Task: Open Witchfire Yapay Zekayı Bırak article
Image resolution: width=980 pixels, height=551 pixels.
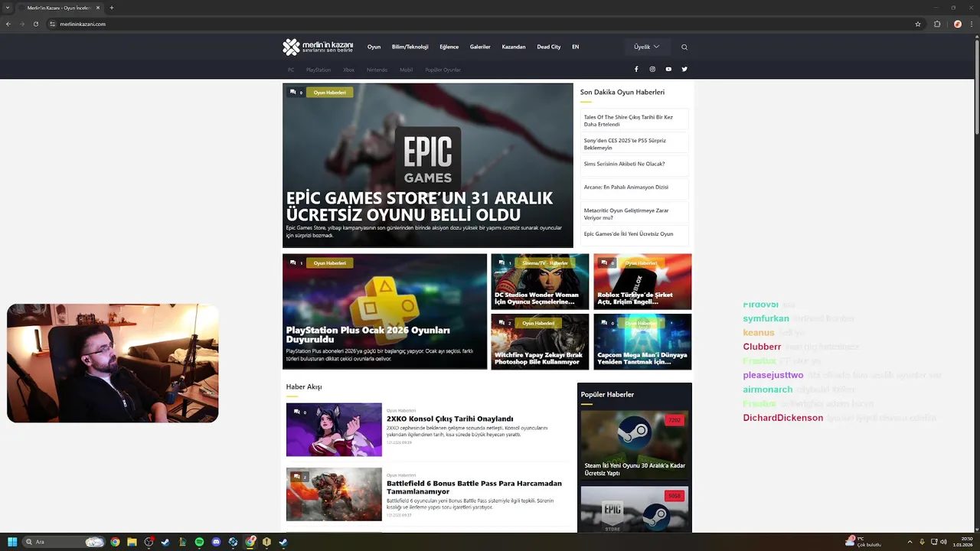Action: click(x=540, y=341)
